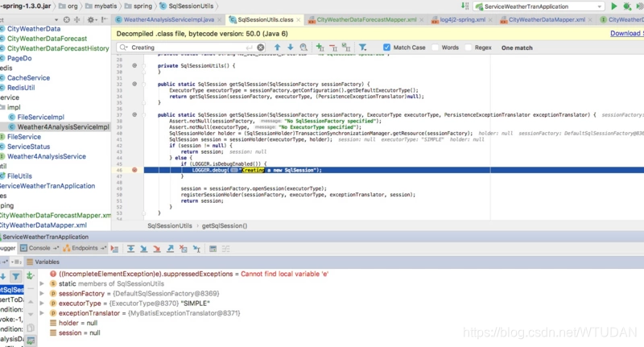Expand exceptionTranslator variable node

tap(42, 313)
